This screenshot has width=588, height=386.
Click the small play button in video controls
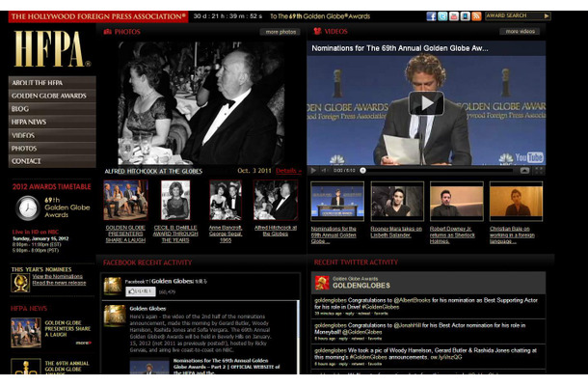[313, 171]
